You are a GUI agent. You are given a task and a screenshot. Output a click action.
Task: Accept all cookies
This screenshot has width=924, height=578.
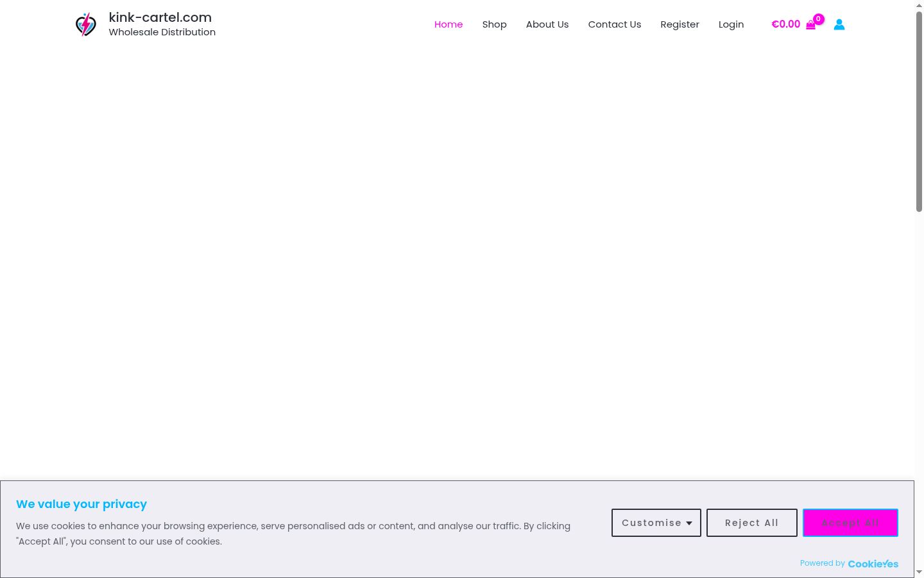[850, 523]
